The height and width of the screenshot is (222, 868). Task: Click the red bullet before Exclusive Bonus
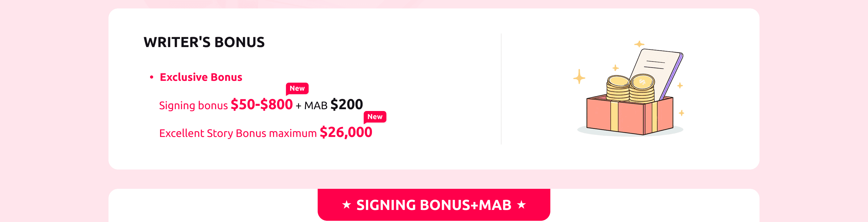(152, 77)
